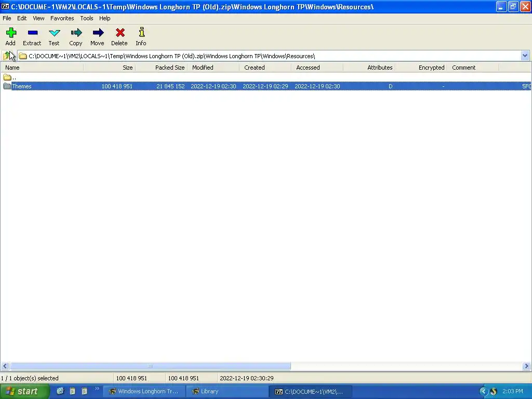
Task: Sort by the Packed Size column header
Action: tap(162, 68)
